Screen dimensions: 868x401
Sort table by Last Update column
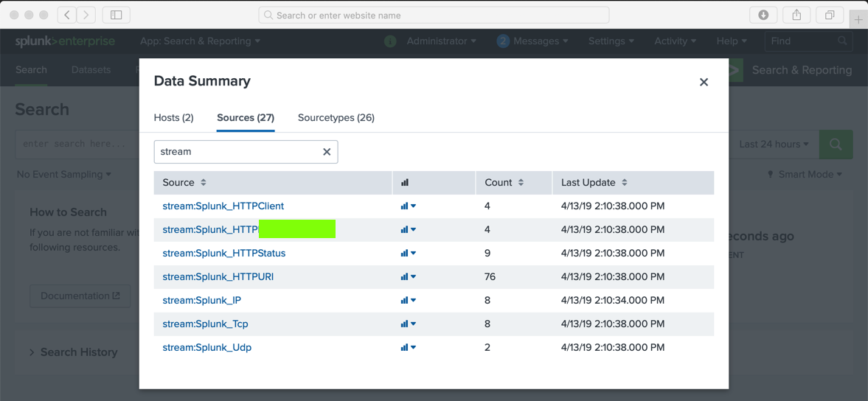pos(594,183)
